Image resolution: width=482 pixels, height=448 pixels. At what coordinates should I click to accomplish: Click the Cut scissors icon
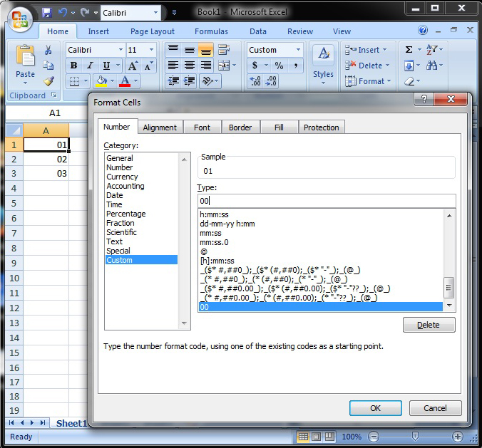click(x=48, y=50)
